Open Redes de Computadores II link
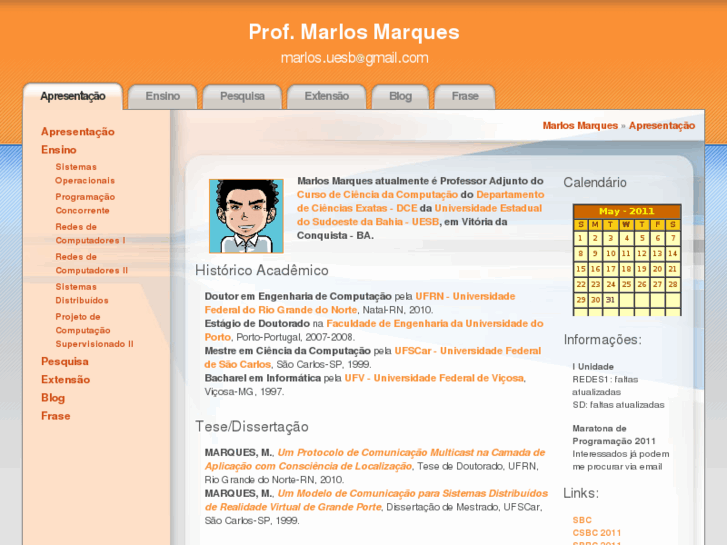Image resolution: width=727 pixels, height=545 pixels. [91, 263]
